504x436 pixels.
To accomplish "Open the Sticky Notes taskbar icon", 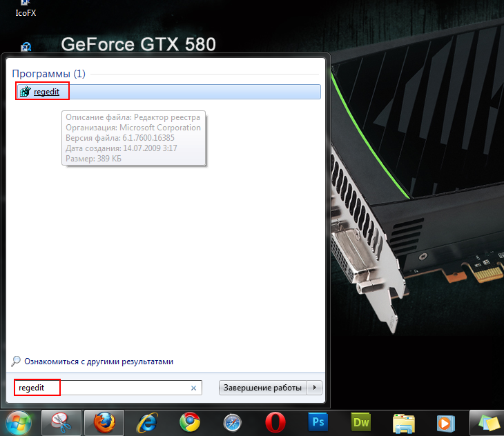I will tap(487, 423).
